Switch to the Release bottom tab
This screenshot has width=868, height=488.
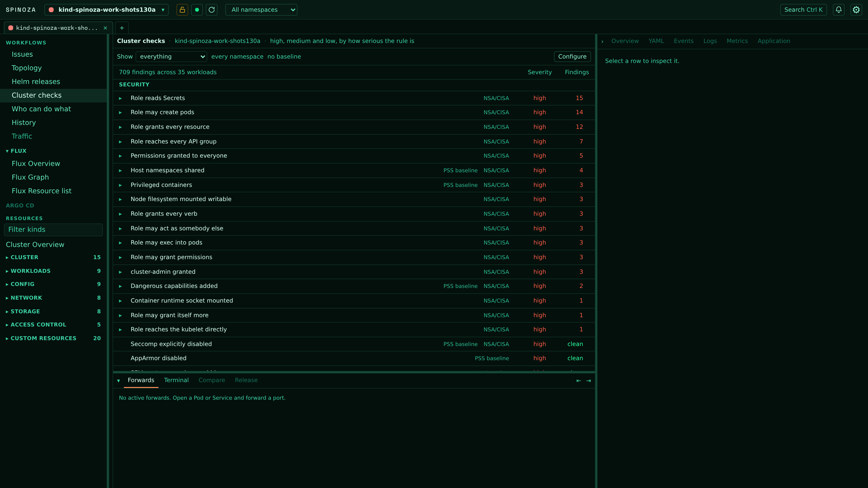pyautogui.click(x=246, y=380)
